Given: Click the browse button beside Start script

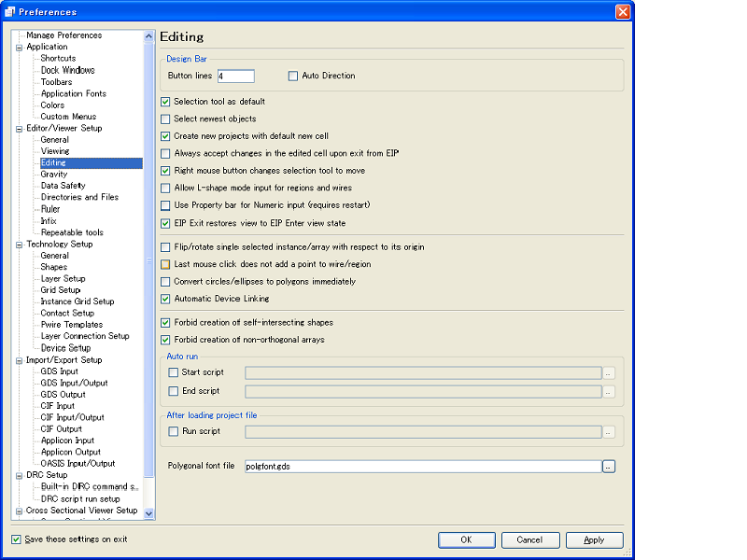Looking at the screenshot, I should click(x=609, y=372).
